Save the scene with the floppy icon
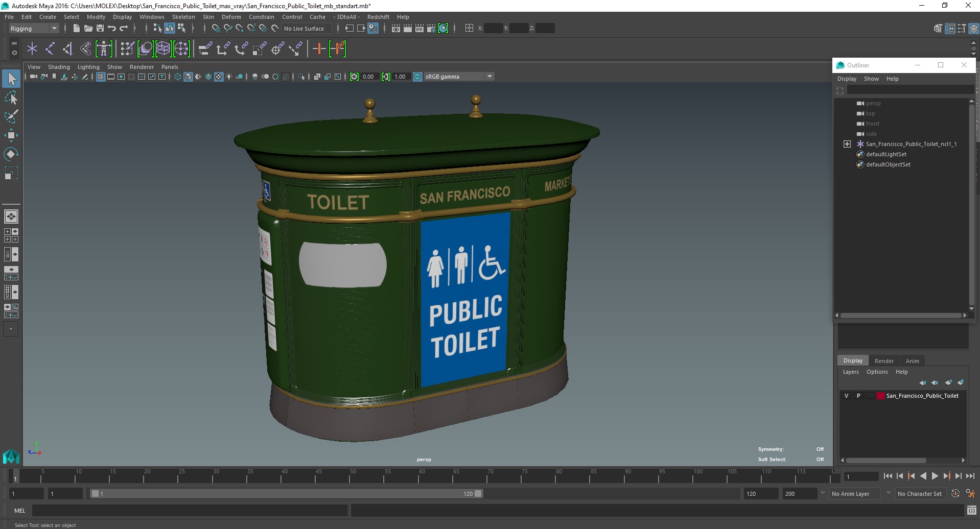This screenshot has width=980, height=529. [x=100, y=29]
